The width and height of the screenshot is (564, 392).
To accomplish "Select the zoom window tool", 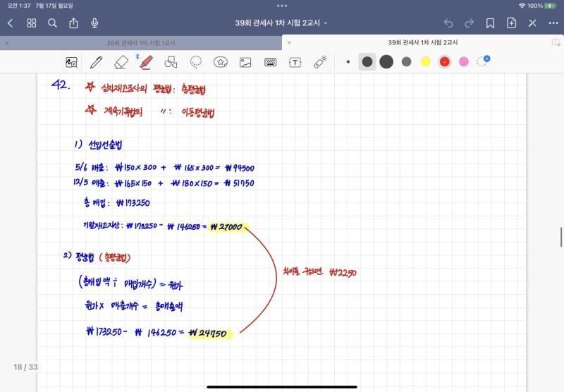I will (72, 62).
